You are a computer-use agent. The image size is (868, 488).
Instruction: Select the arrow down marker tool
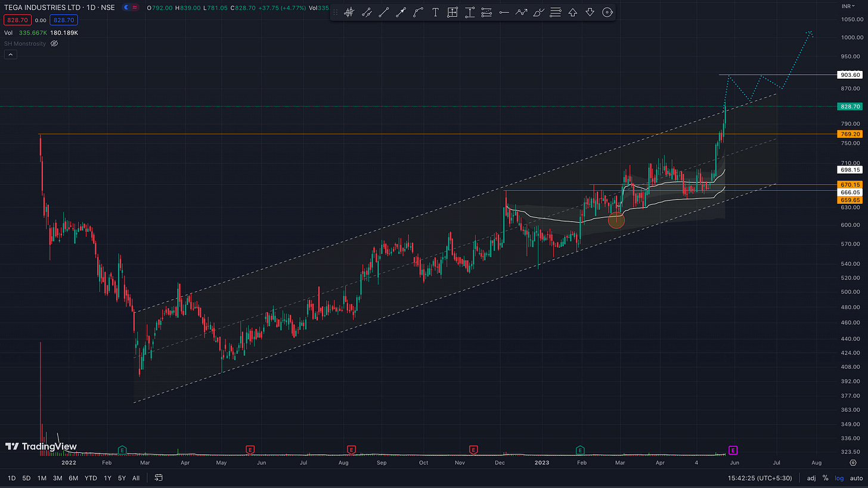tap(590, 12)
